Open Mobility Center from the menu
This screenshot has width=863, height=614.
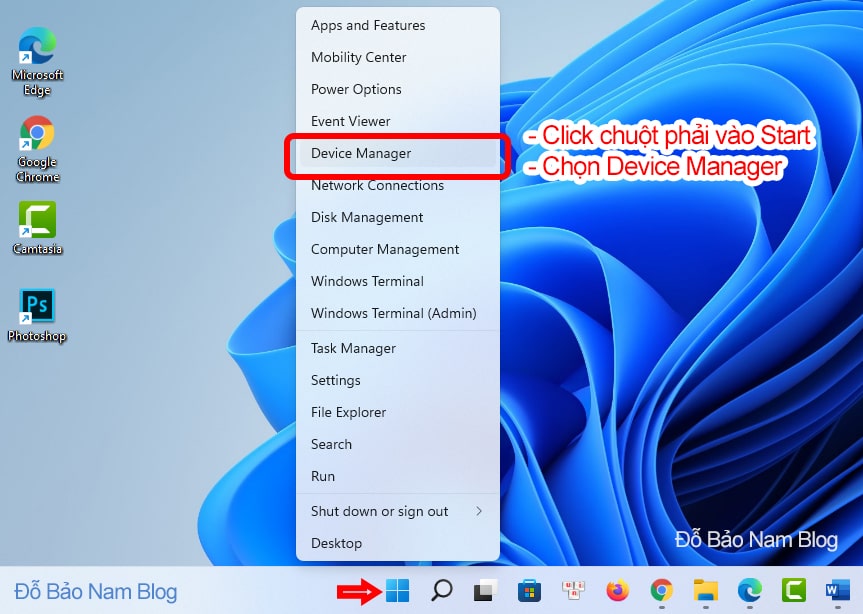point(397,57)
